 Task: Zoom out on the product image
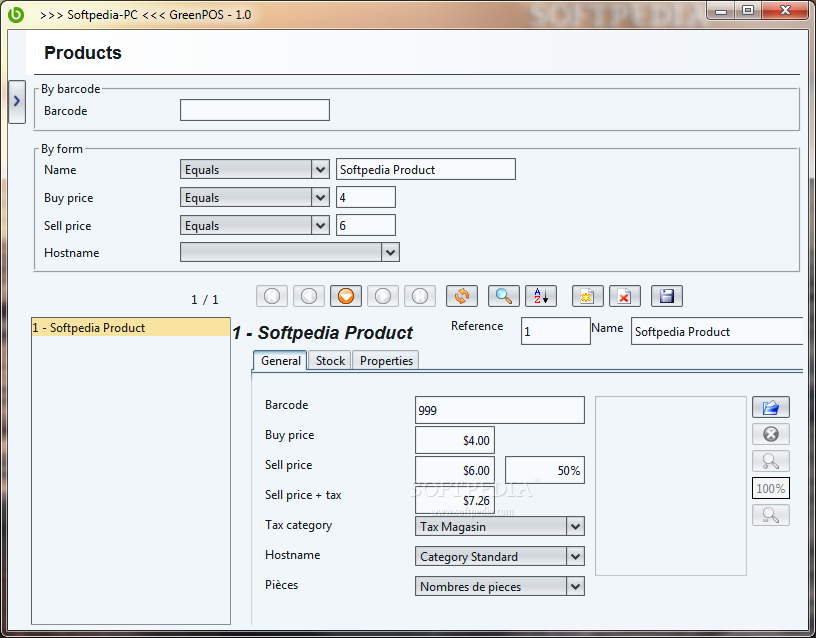771,515
